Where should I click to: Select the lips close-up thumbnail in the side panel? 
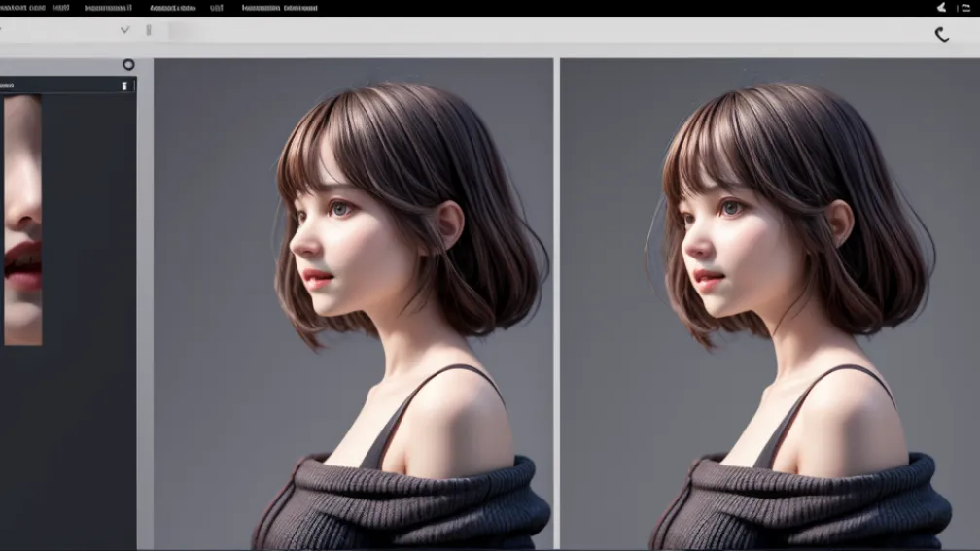pyautogui.click(x=23, y=220)
